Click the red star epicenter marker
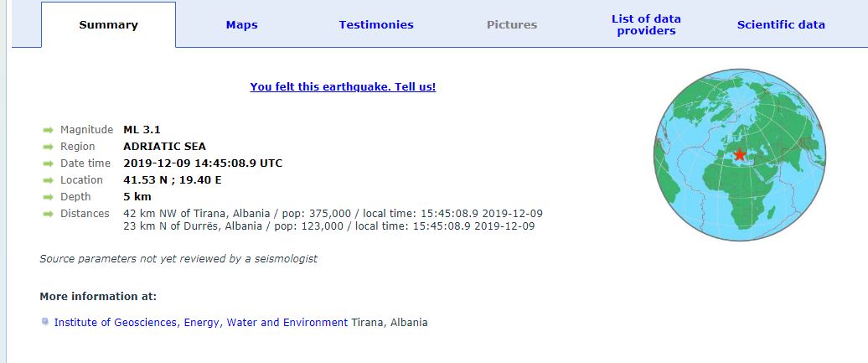The image size is (868, 363). point(739,154)
